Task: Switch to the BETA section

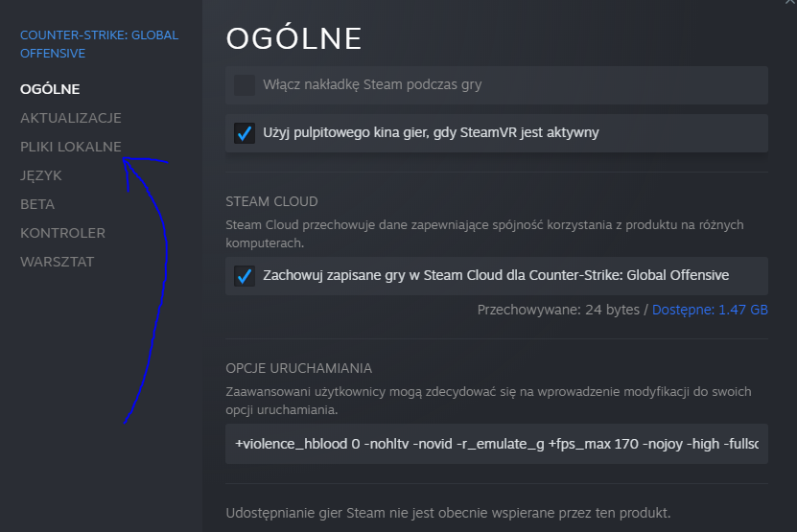Action: tap(37, 204)
